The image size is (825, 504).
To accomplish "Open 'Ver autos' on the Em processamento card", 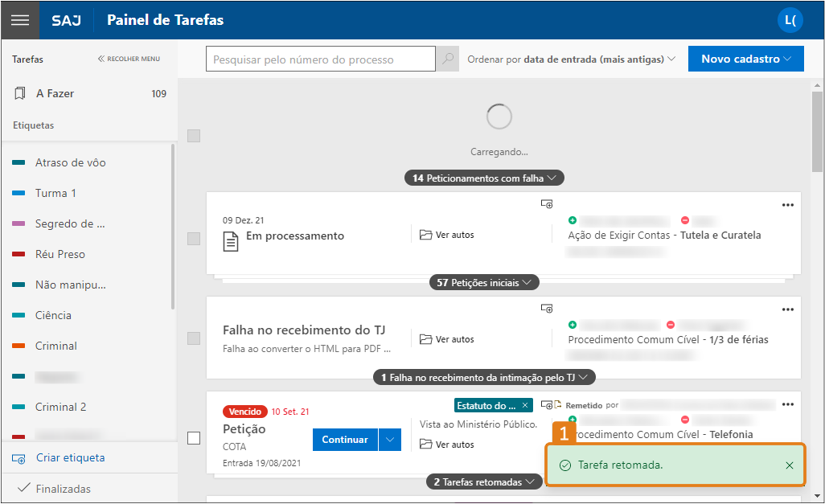I will pyautogui.click(x=446, y=235).
